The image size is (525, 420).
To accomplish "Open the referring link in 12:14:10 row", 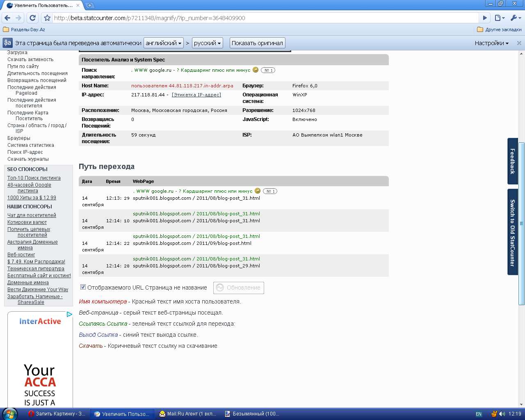I will click(x=196, y=214).
